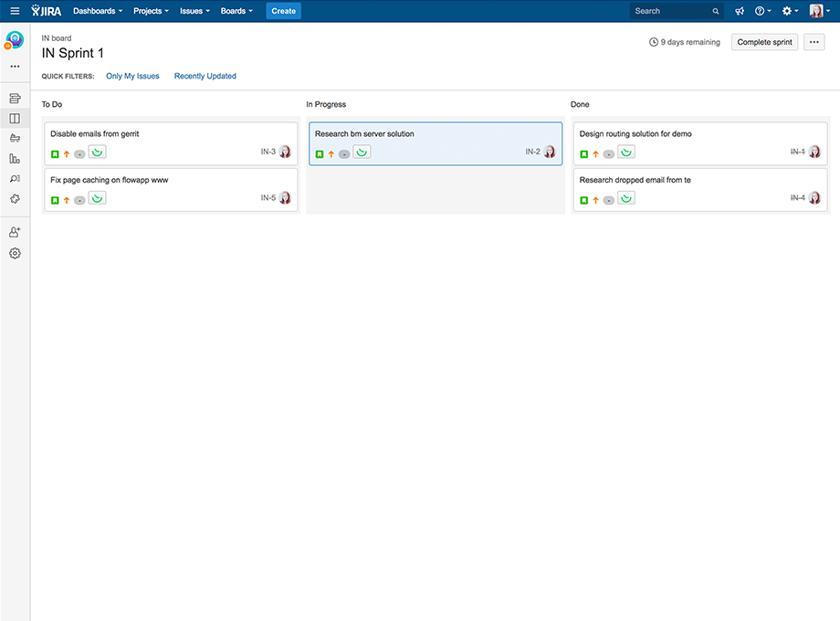Click assignee avatar on IN-4 card
Viewport: 840px width, 621px height.
pyautogui.click(x=814, y=197)
